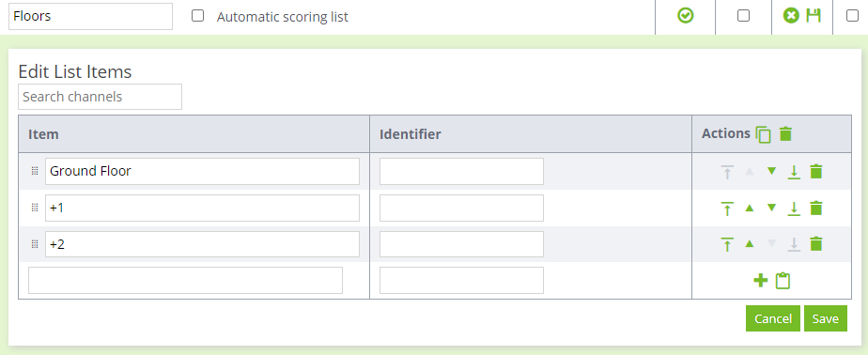Image resolution: width=868 pixels, height=355 pixels.
Task: Move Ground Floor item down one
Action: point(771,171)
